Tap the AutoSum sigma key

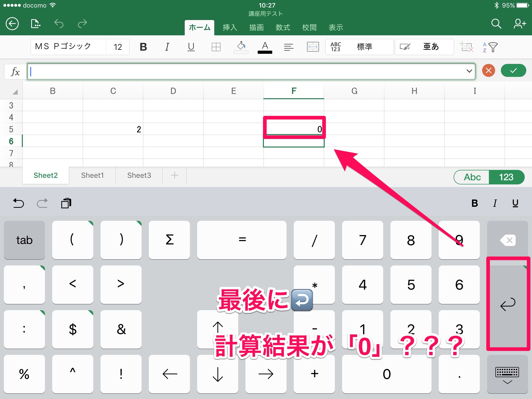coord(169,240)
